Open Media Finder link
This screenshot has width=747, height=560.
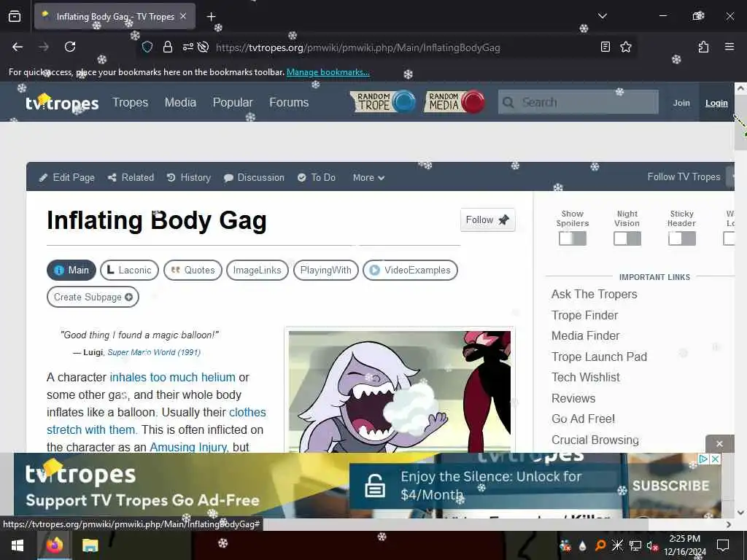(586, 335)
